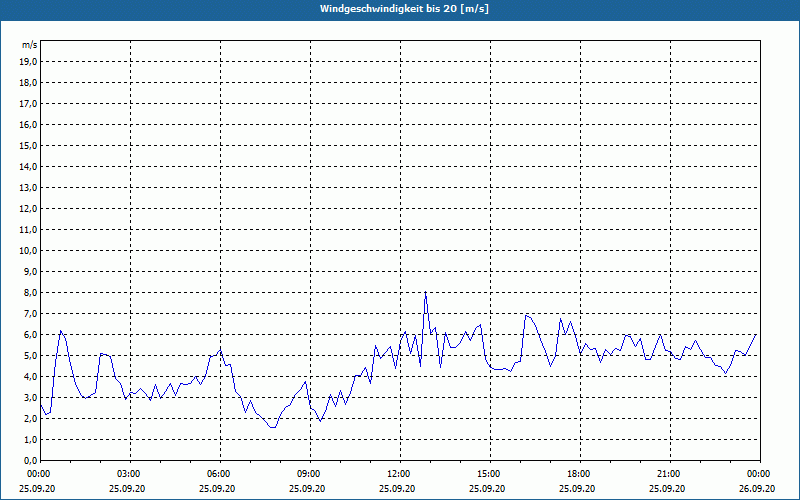Select the 03:00 time label on the x-axis
The height and width of the screenshot is (500, 800).
click(x=128, y=474)
